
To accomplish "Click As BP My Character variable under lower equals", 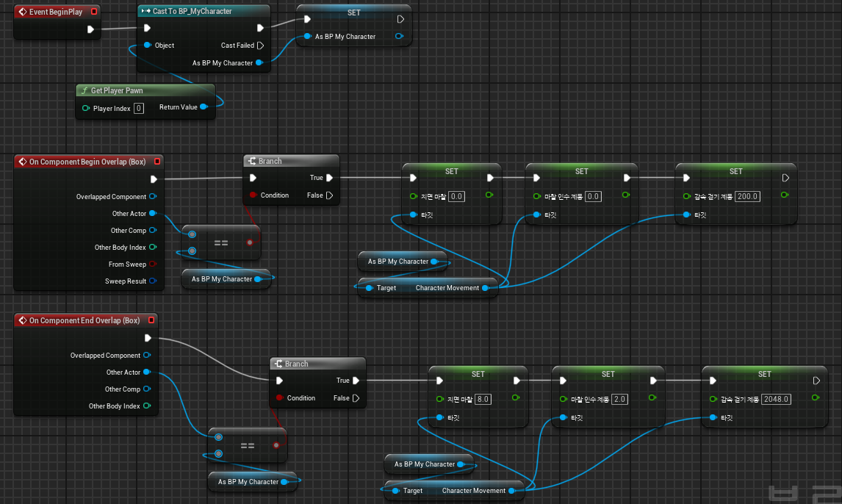I will (x=253, y=482).
